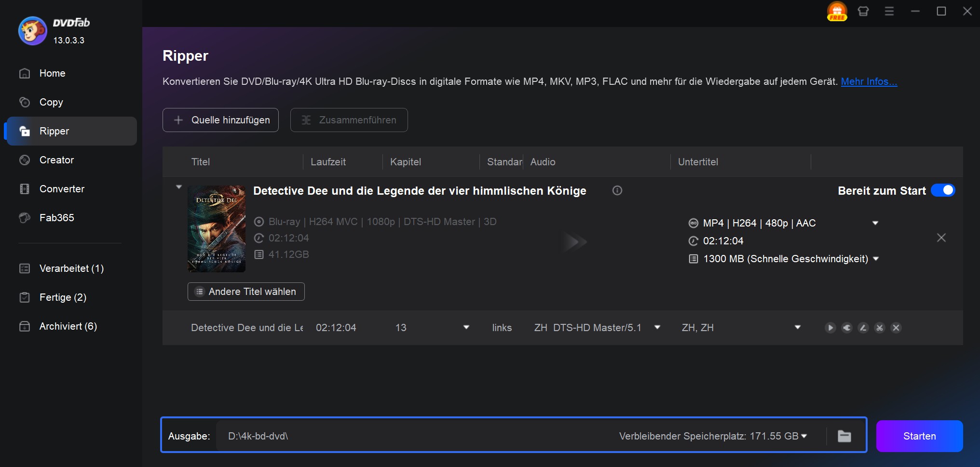Open the chapter dropdown showing 13
The height and width of the screenshot is (467, 980).
[466, 327]
